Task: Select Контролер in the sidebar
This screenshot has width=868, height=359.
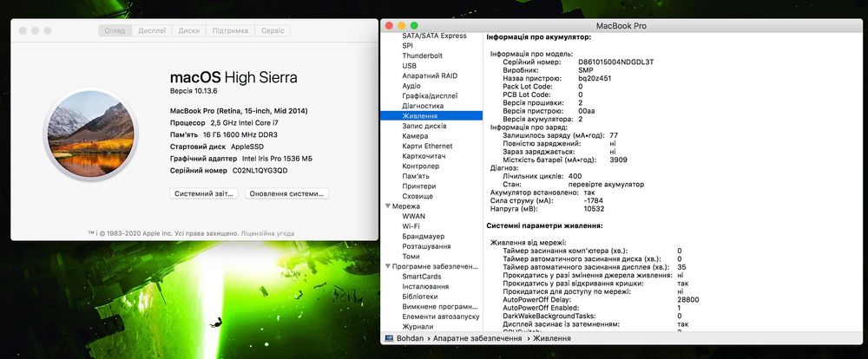Action: click(x=421, y=166)
